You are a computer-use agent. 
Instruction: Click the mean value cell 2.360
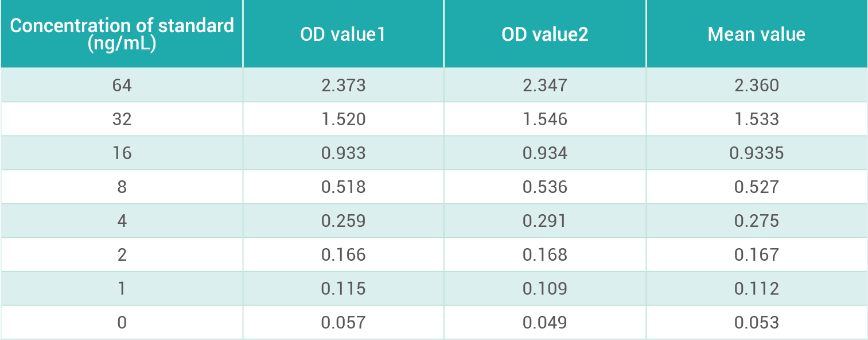[x=757, y=86]
